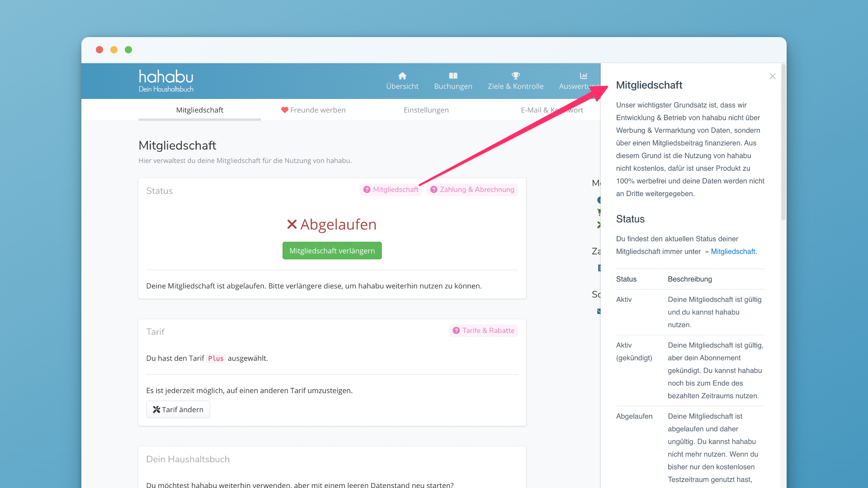
Task: Open Tarife & Rabatte help badge
Action: (483, 330)
